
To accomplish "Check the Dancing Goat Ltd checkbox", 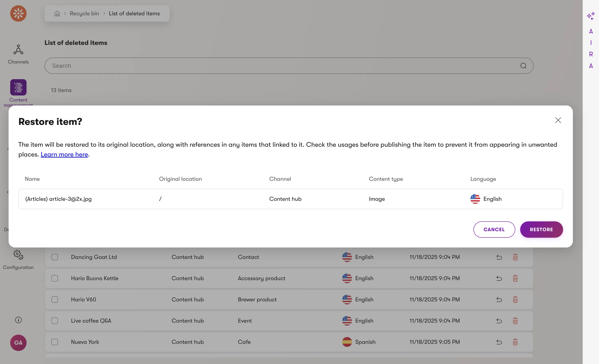I will [55, 257].
